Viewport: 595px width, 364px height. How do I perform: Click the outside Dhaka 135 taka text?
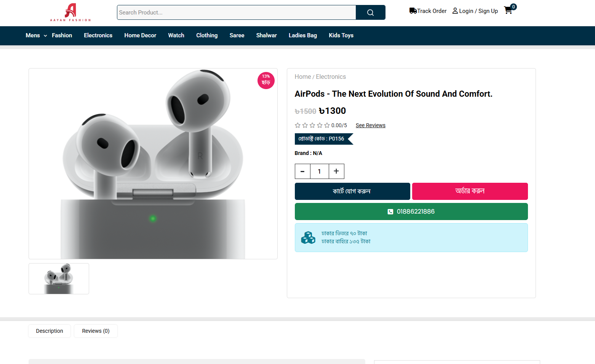(346, 241)
